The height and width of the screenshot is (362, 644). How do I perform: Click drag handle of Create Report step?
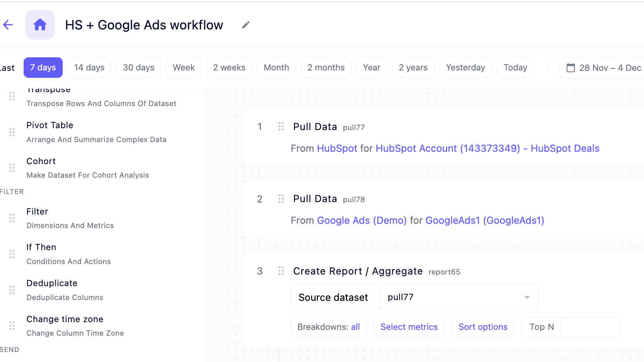pos(281,271)
